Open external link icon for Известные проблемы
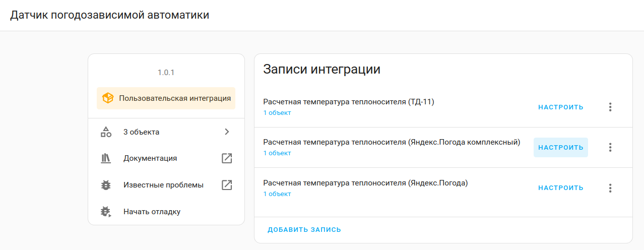 227,185
